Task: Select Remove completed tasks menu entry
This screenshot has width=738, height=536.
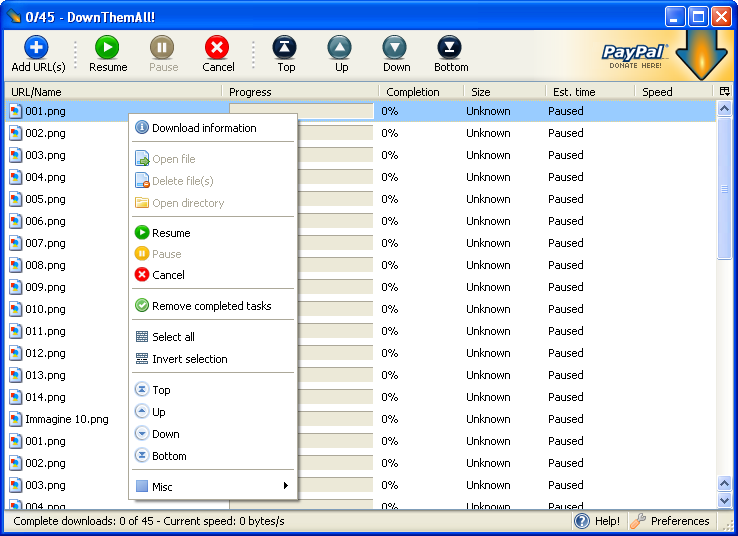Action: pos(213,306)
